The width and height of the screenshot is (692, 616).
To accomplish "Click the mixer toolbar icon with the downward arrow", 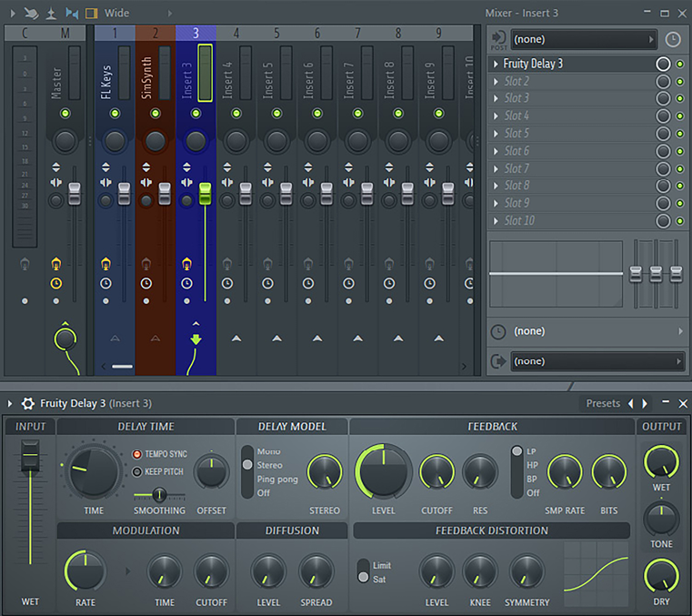I will 51,14.
